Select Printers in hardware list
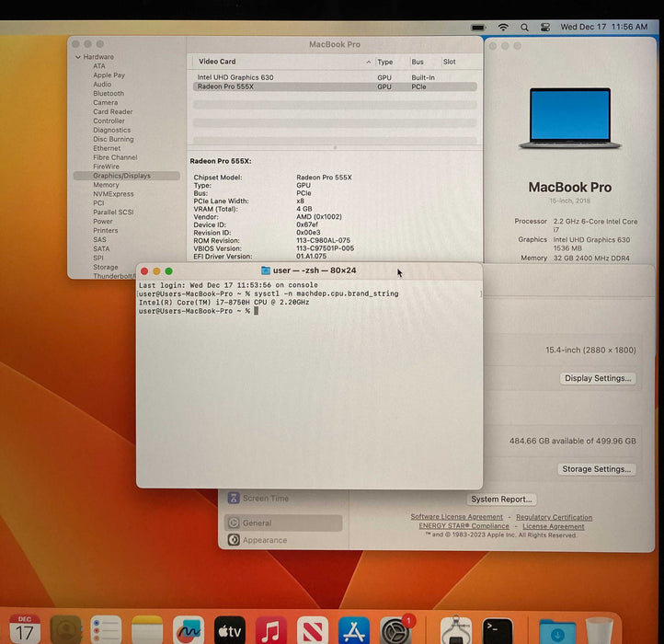664x644 pixels. tap(106, 231)
